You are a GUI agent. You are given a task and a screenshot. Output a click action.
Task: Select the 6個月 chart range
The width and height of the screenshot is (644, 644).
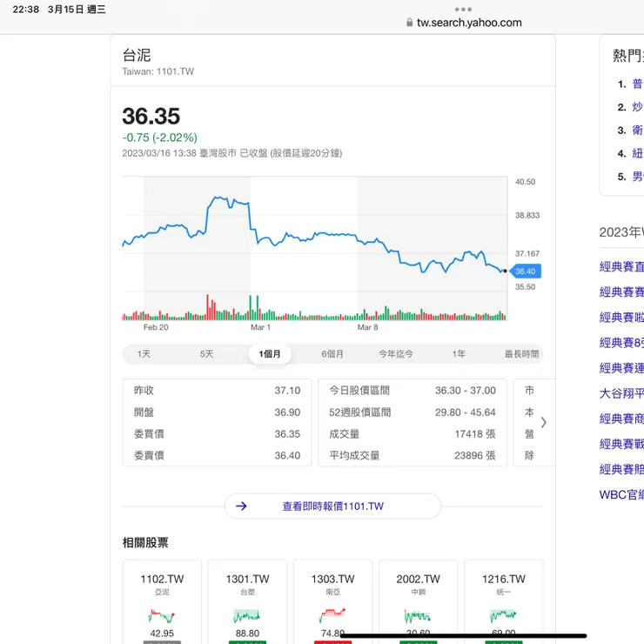coord(332,354)
